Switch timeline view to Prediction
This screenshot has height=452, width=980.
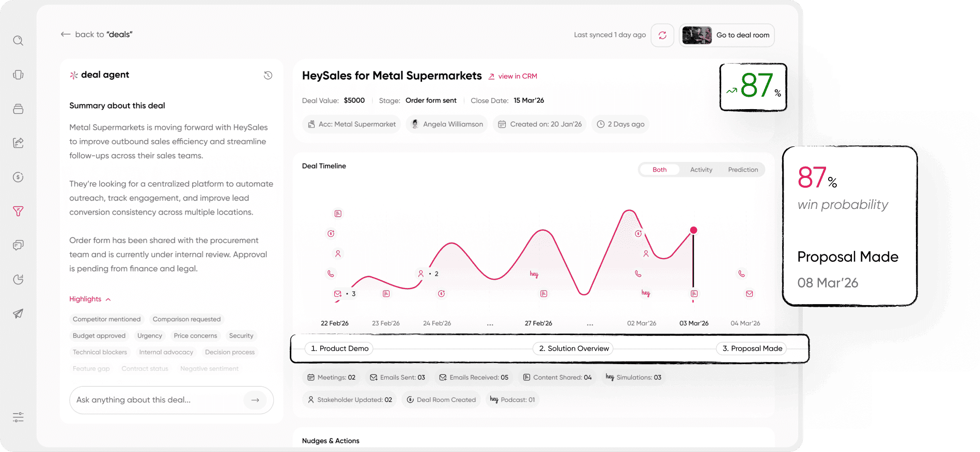[x=743, y=170]
